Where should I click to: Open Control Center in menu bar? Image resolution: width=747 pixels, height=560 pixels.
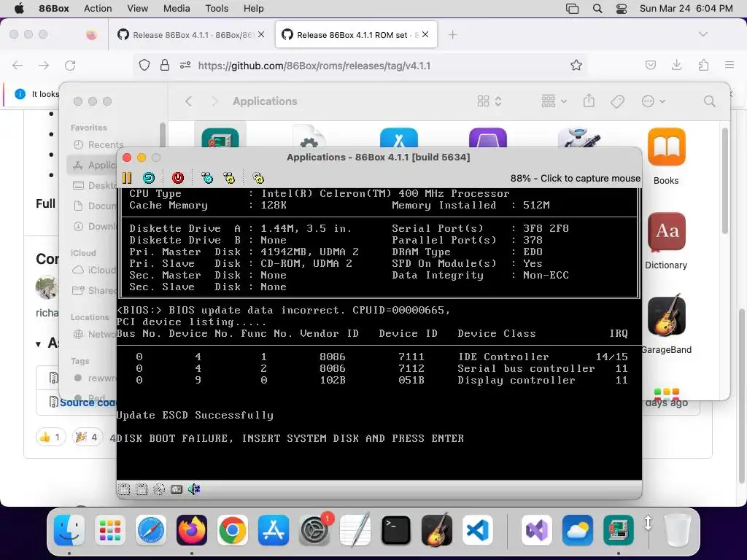click(622, 8)
